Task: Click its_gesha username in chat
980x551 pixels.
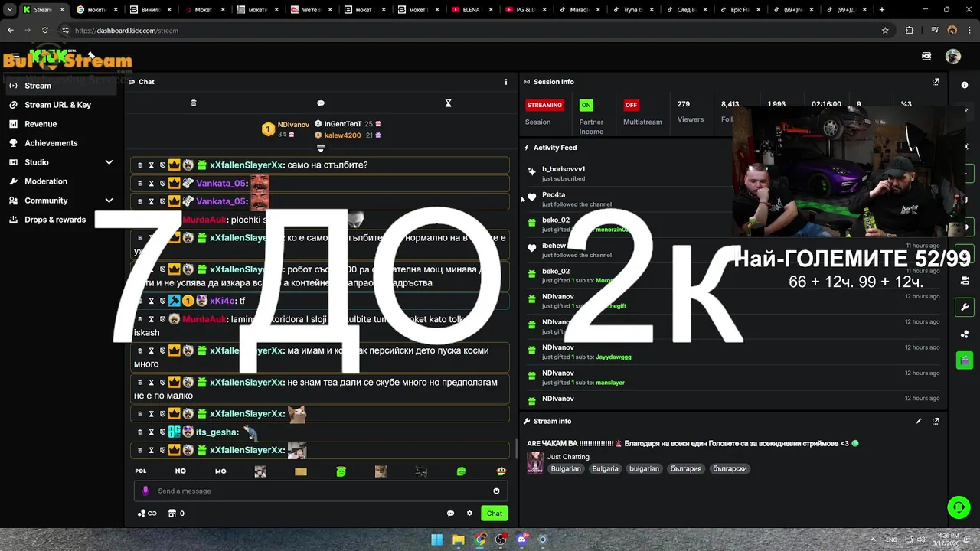Action: point(217,432)
